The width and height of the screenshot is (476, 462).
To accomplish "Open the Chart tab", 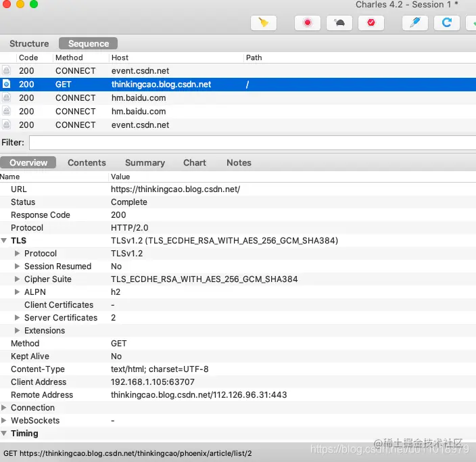I will (195, 162).
